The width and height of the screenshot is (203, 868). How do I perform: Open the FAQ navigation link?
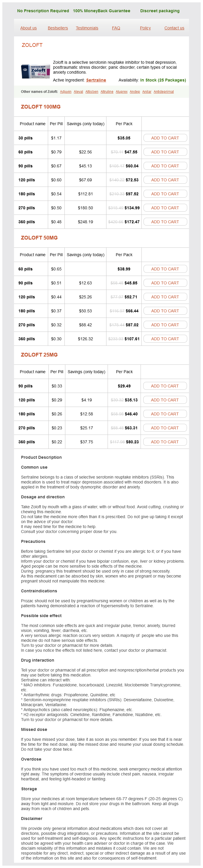(x=116, y=28)
